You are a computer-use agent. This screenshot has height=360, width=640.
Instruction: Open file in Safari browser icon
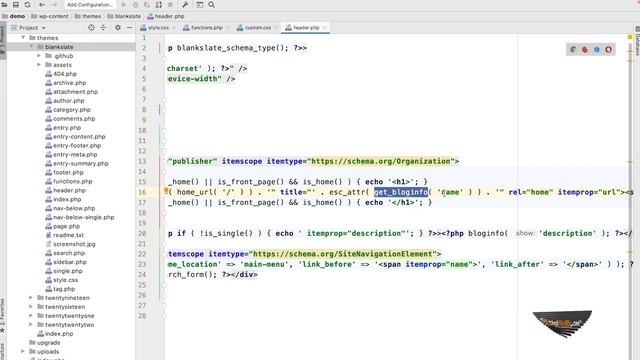597,49
